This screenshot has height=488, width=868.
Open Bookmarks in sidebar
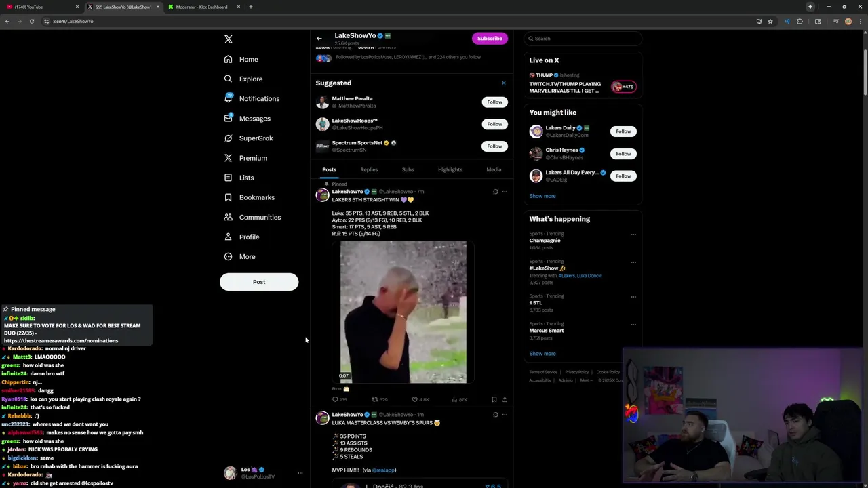point(249,197)
